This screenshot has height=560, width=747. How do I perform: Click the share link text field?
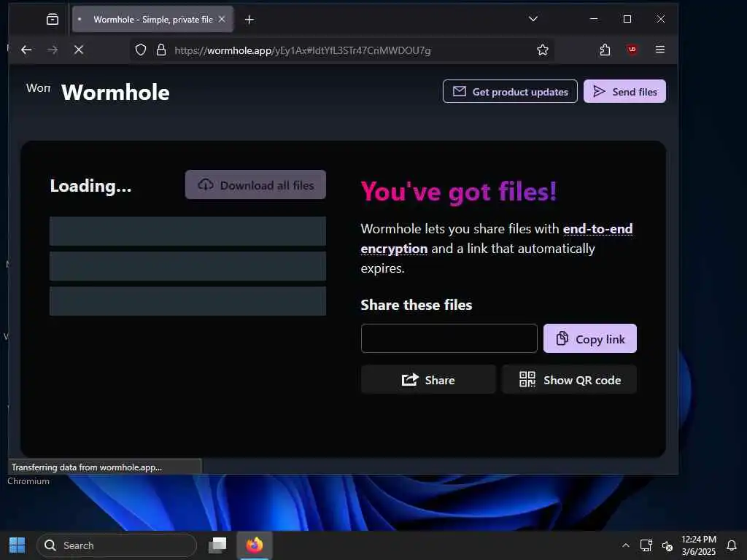coord(449,338)
